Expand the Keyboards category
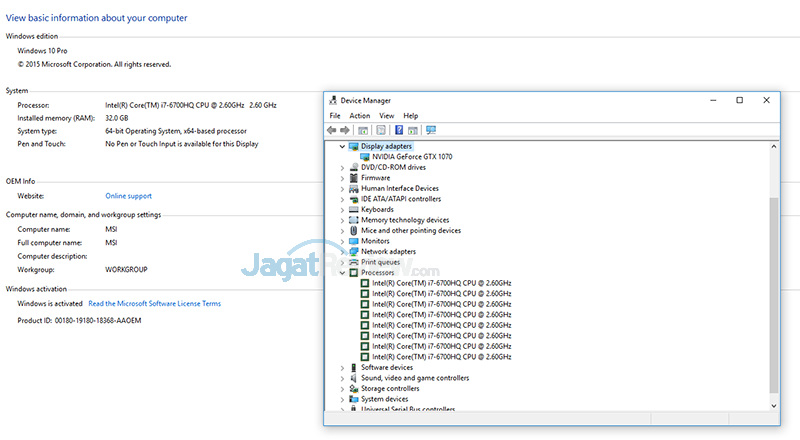800x440 pixels. pos(342,210)
